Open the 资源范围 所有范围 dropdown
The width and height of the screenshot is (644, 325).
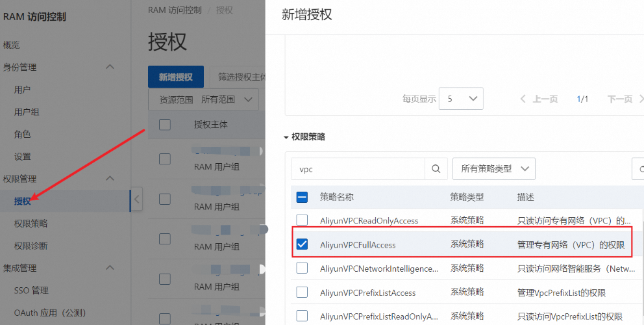204,99
